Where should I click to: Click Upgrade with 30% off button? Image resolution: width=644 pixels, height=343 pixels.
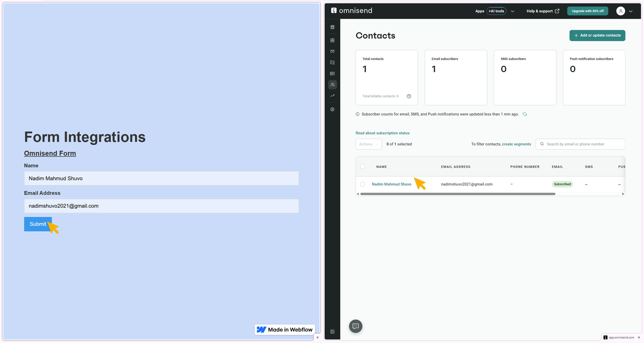pyautogui.click(x=588, y=11)
